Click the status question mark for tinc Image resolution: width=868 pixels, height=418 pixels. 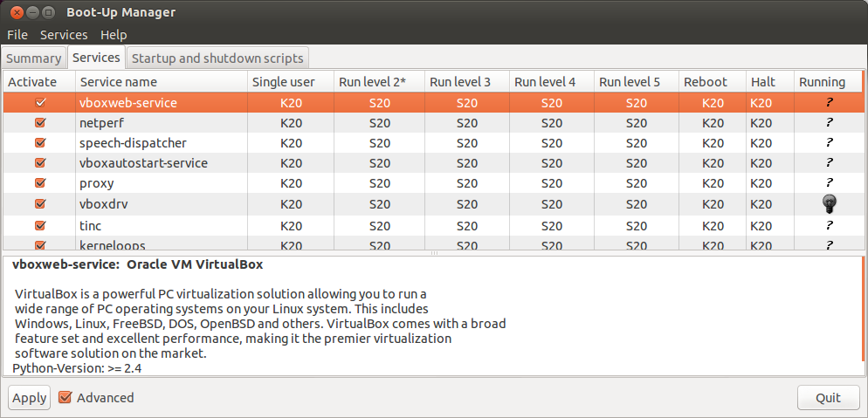[x=829, y=225]
